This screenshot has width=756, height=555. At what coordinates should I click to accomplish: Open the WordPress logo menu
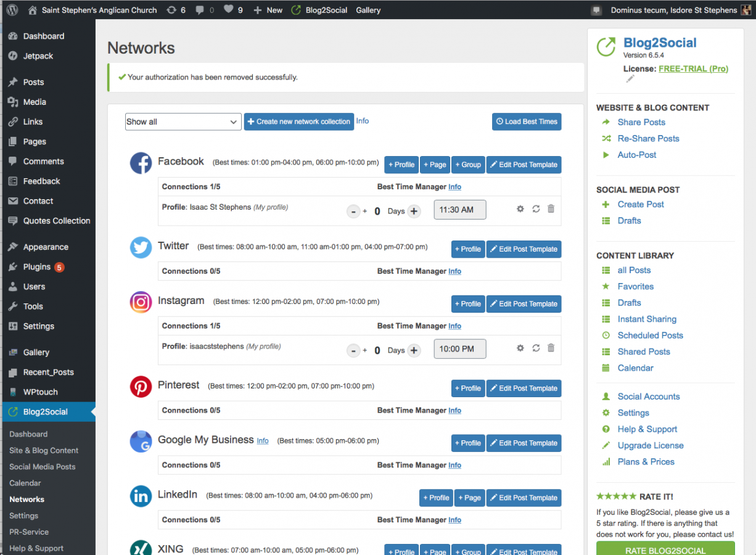tap(12, 10)
